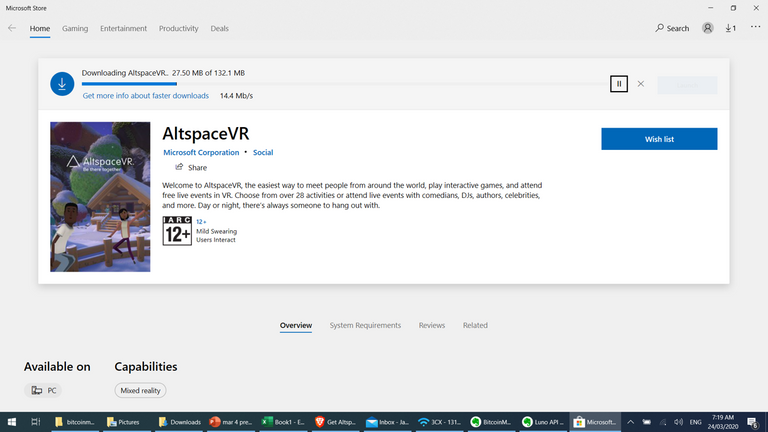Viewport: 768px width, 432px height.
Task: Open Task View in the taskbar
Action: point(35,422)
